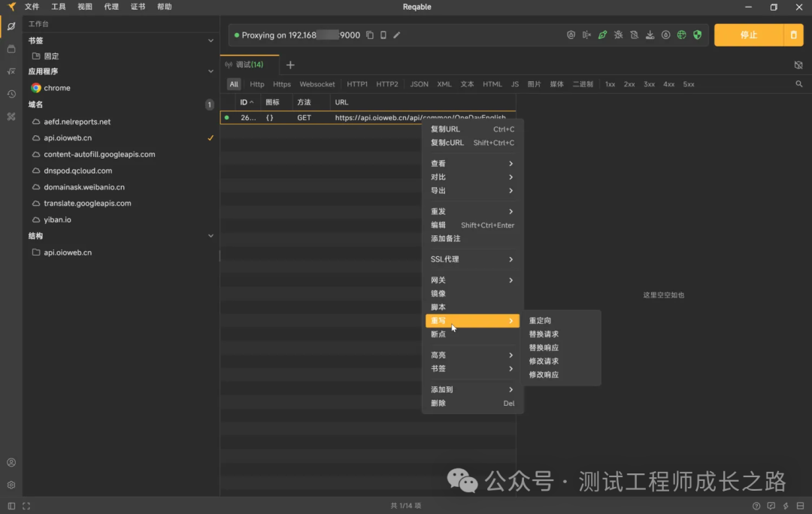
Task: Toggle the green SSL shield icon
Action: tap(698, 35)
